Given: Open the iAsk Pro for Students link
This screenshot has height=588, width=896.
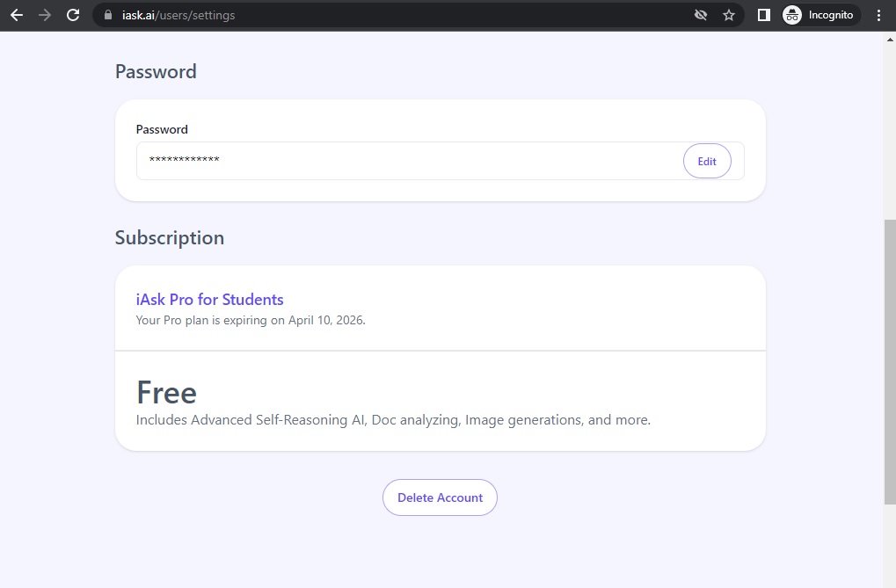Looking at the screenshot, I should (x=210, y=300).
